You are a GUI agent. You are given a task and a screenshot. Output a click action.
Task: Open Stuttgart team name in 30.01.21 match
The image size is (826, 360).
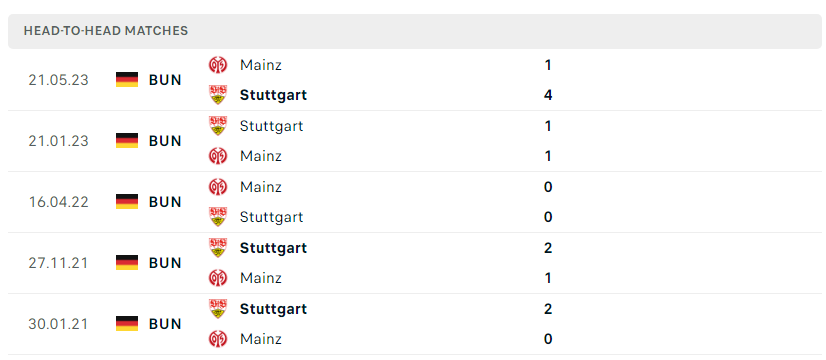273,309
